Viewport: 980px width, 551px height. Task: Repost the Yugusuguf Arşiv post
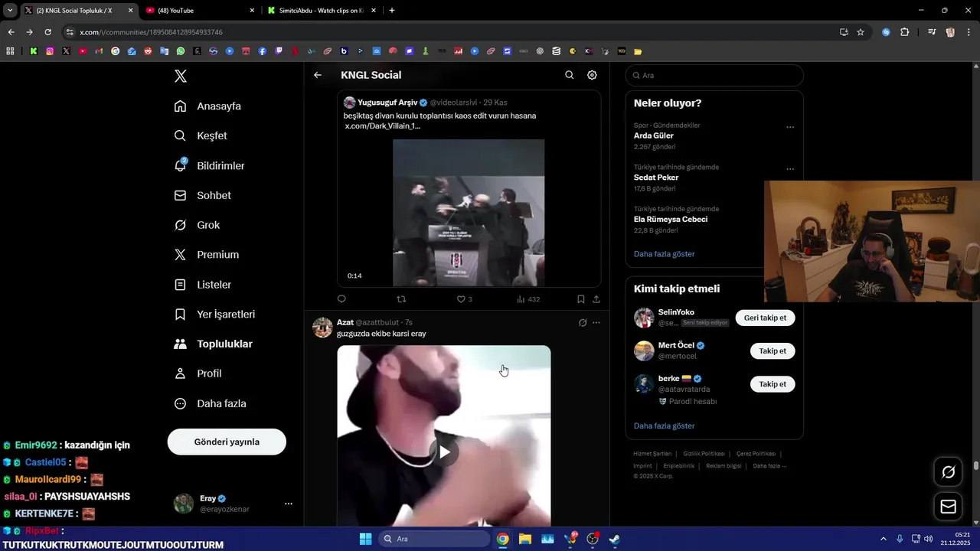[x=401, y=299]
